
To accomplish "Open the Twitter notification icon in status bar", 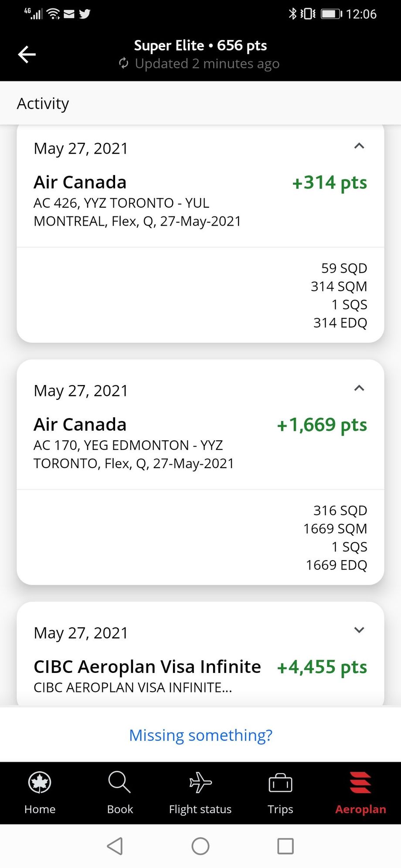I will (x=85, y=14).
